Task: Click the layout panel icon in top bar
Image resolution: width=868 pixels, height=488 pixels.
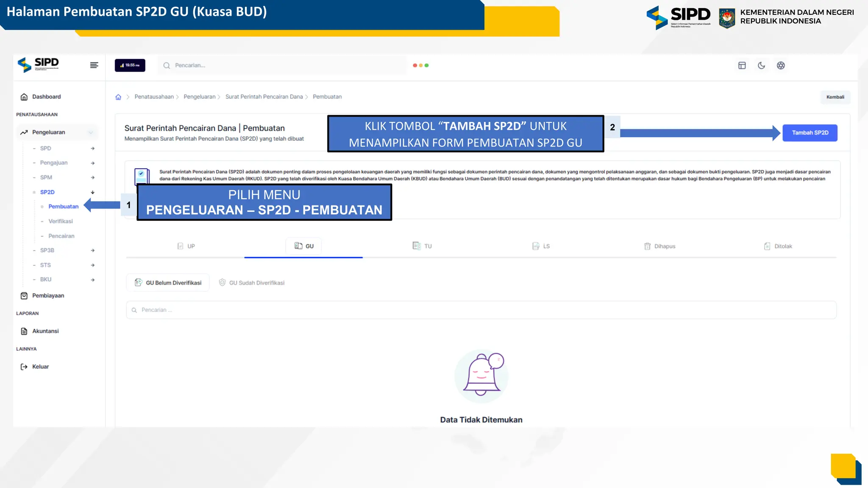Action: 742,65
